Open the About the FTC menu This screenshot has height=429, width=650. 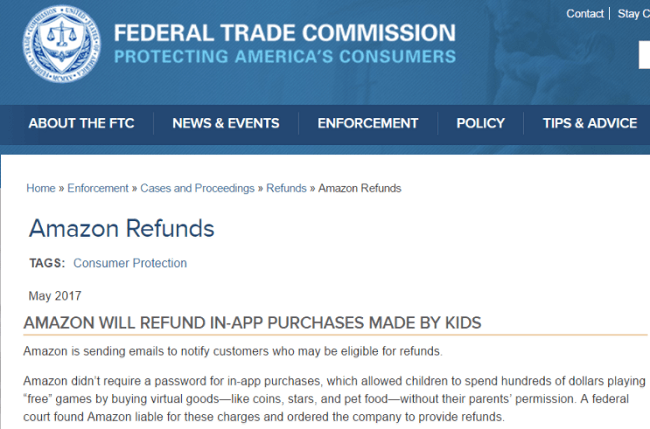81,123
